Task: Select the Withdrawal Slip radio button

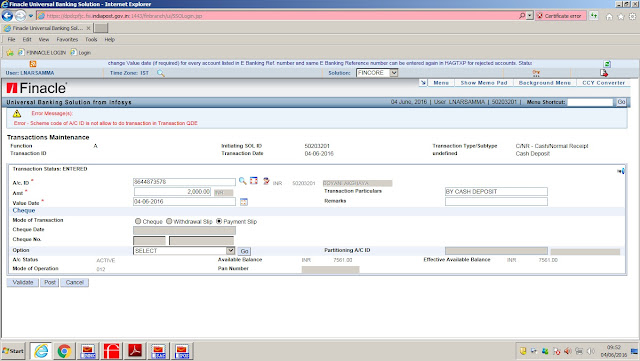Action: tap(169, 221)
